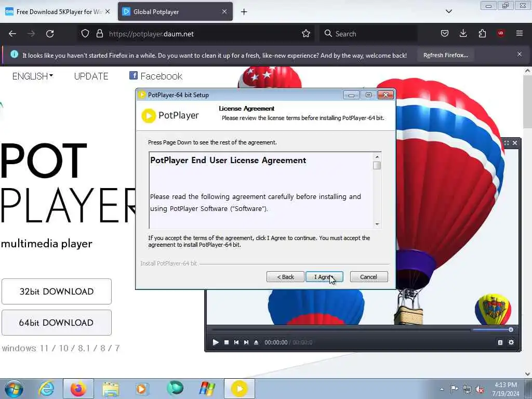532x399 pixels.
Task: View site security padlock info
Action: (99, 34)
